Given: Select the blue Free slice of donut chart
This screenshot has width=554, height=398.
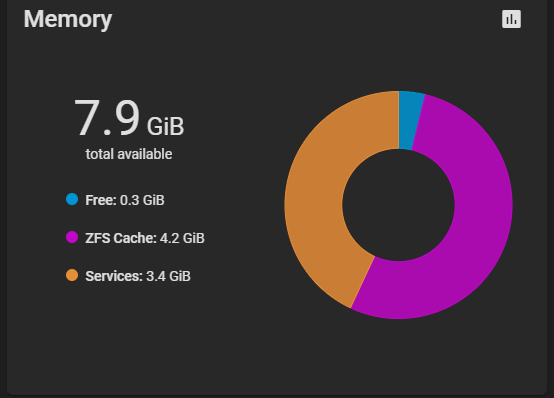Looking at the screenshot, I should [409, 120].
